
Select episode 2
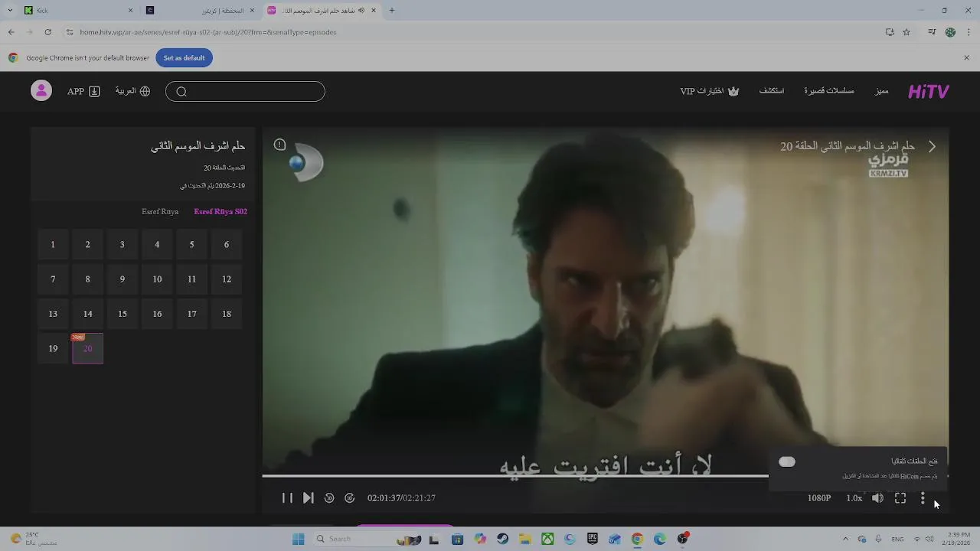coord(87,245)
